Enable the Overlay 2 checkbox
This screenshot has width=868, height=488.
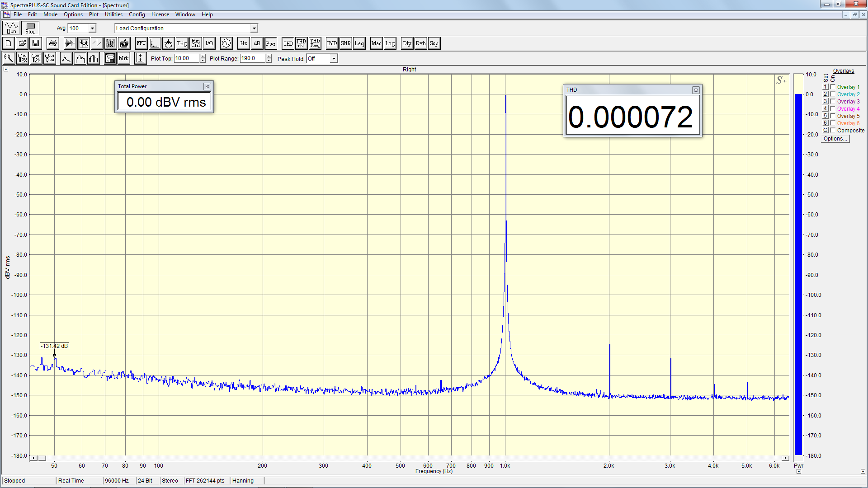tap(833, 94)
